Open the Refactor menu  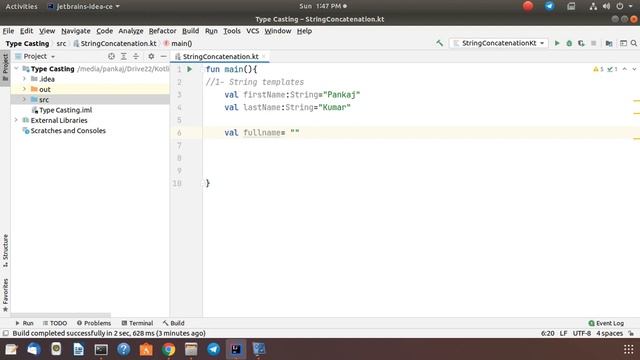tap(162, 31)
